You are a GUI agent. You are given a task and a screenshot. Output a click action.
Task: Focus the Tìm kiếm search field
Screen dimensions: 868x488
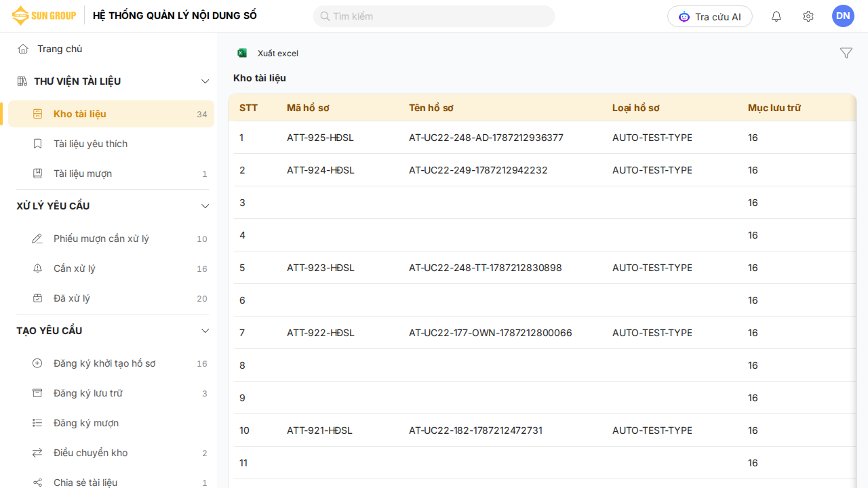point(434,16)
